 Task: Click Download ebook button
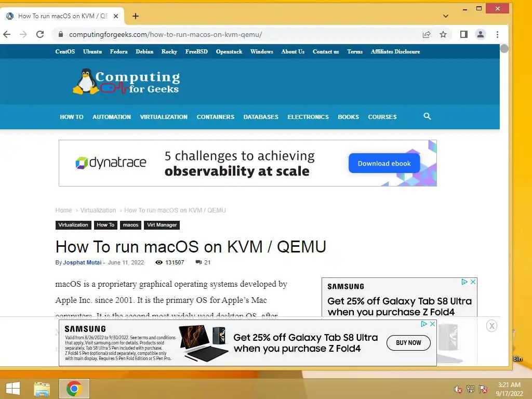pos(384,163)
